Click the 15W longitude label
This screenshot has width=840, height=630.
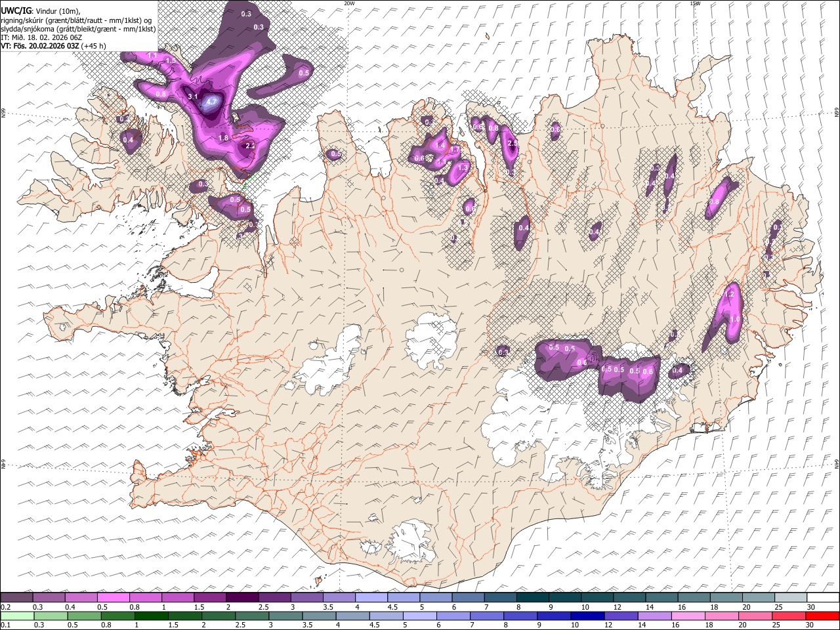coord(694,3)
